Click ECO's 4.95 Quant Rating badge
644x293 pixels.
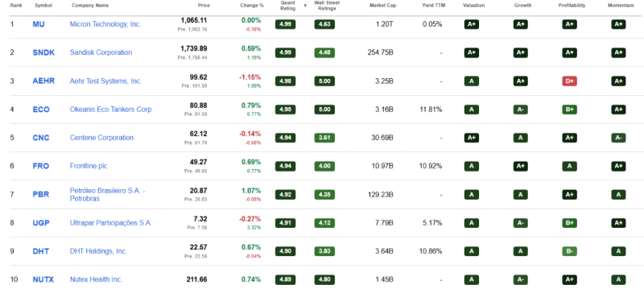[286, 109]
